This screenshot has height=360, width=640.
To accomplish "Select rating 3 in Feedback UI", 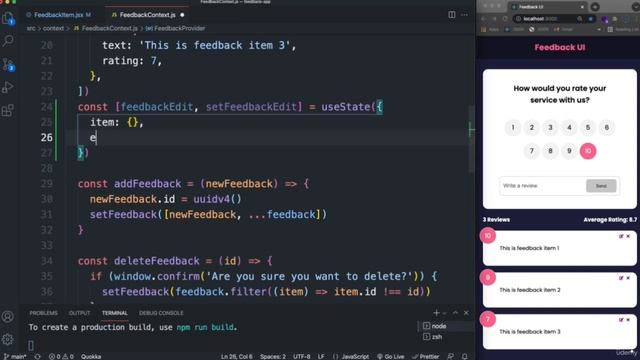I will (550, 128).
